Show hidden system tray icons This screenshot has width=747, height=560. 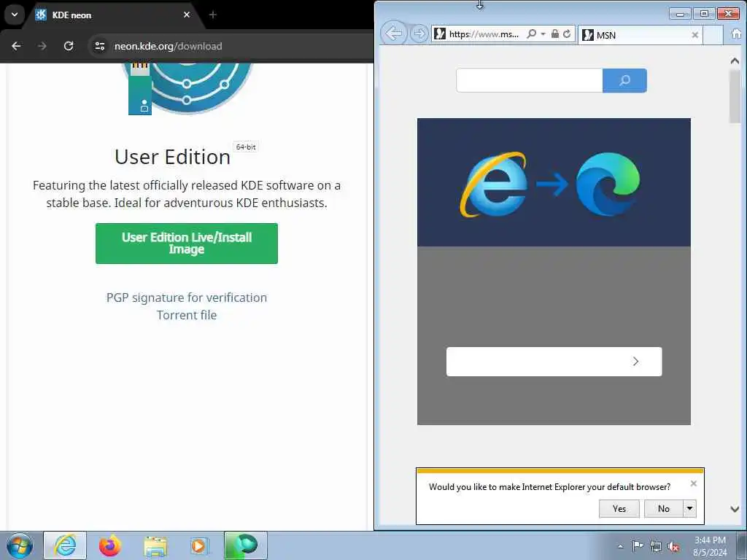point(620,546)
